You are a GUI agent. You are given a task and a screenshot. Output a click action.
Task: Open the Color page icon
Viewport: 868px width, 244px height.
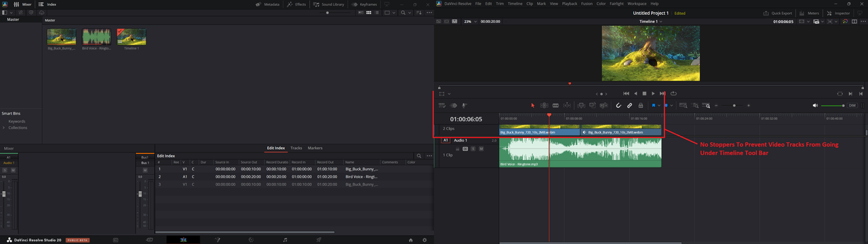251,240
